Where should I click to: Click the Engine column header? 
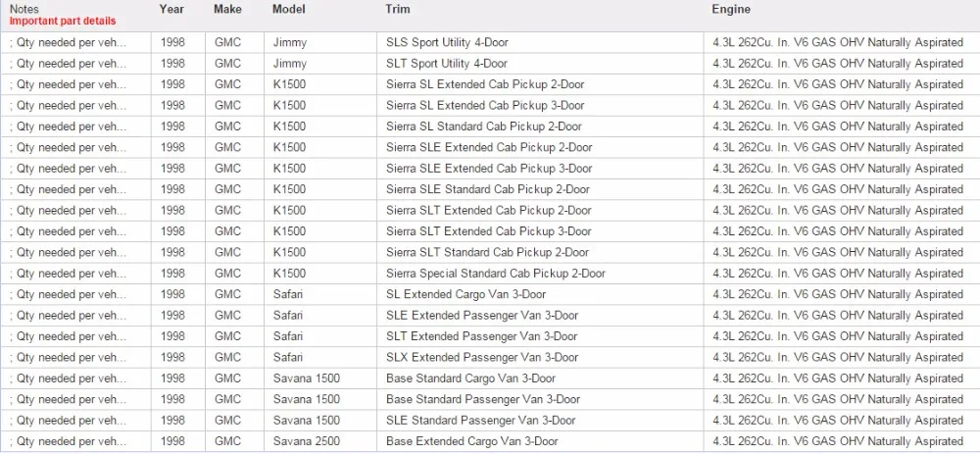click(731, 10)
